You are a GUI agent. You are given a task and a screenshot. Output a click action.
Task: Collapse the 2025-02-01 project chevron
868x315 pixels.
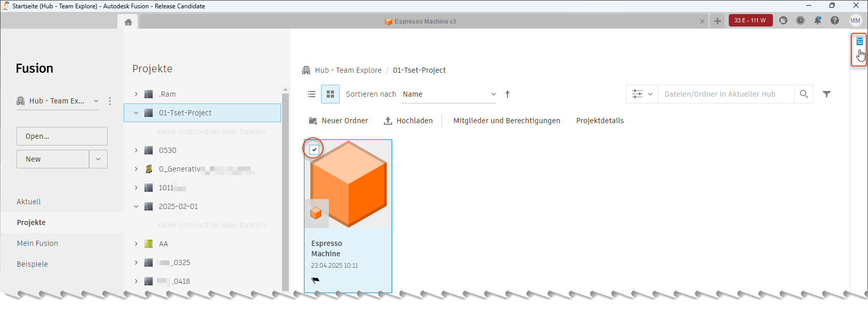click(x=136, y=206)
